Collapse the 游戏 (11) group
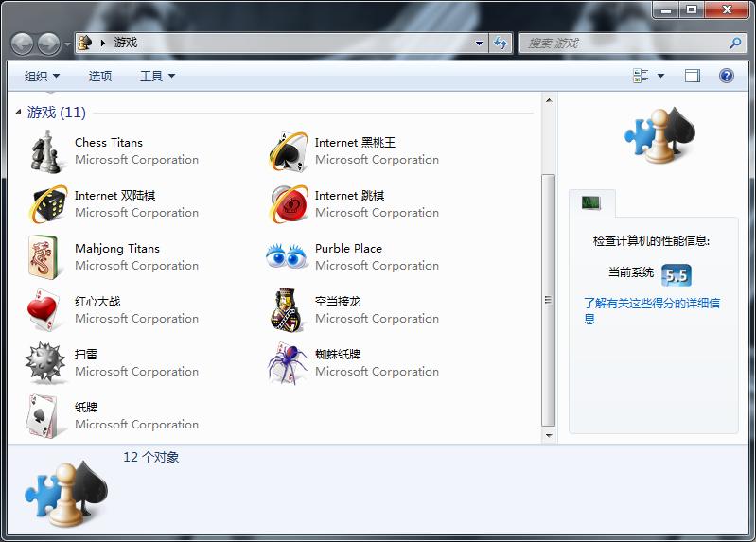This screenshot has width=756, height=542. pyautogui.click(x=18, y=113)
